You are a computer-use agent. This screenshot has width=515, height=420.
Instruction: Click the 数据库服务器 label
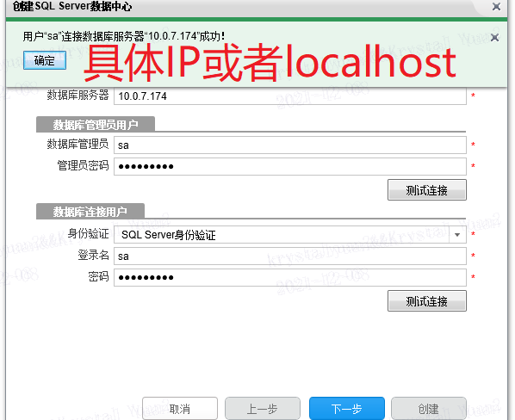[78, 95]
